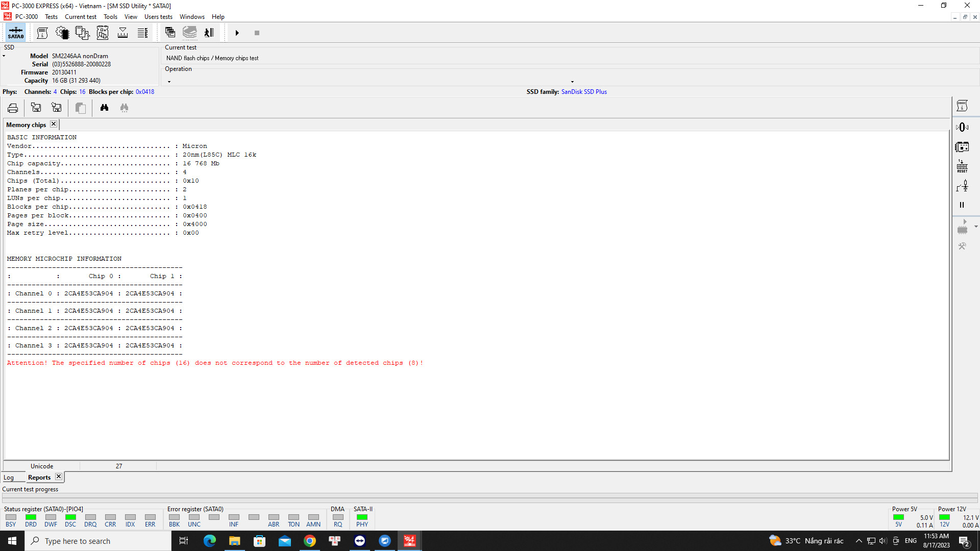Expand the Operation panel left arrow

pyautogui.click(x=169, y=82)
